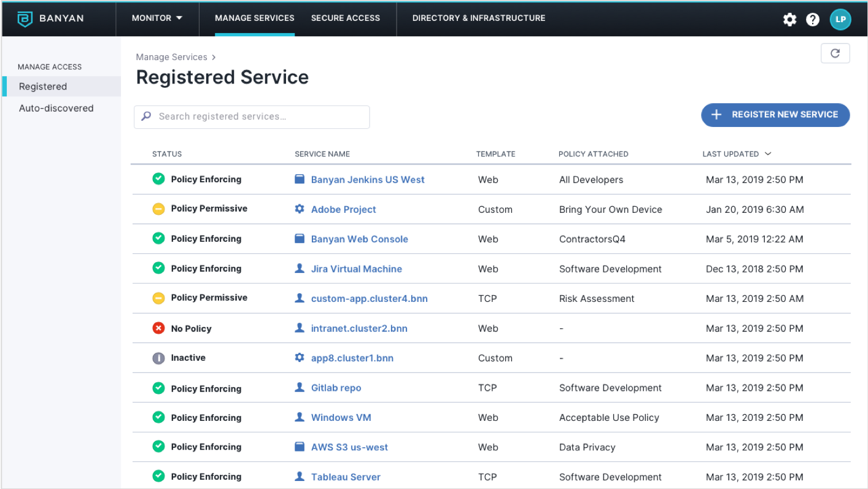Click web service icon beside Banyan Jenkins US West
The image size is (868, 489).
point(300,179)
